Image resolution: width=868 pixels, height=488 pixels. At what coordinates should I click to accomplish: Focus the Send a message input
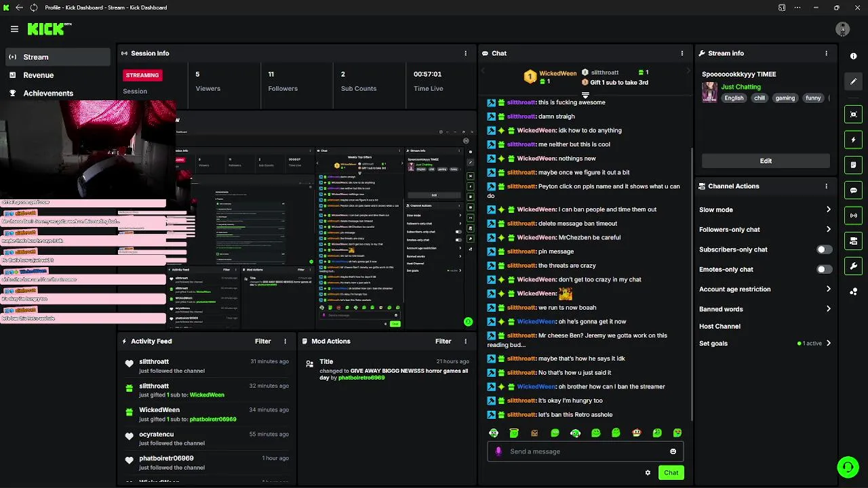point(586,451)
